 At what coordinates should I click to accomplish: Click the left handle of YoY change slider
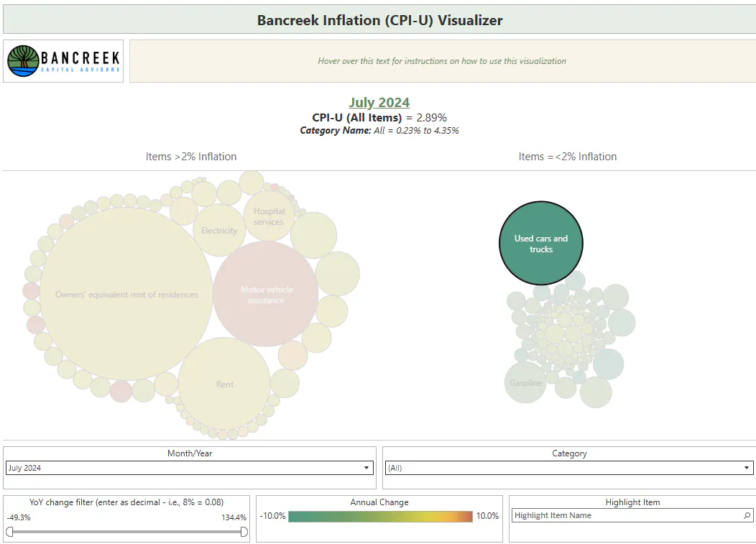click(9, 532)
